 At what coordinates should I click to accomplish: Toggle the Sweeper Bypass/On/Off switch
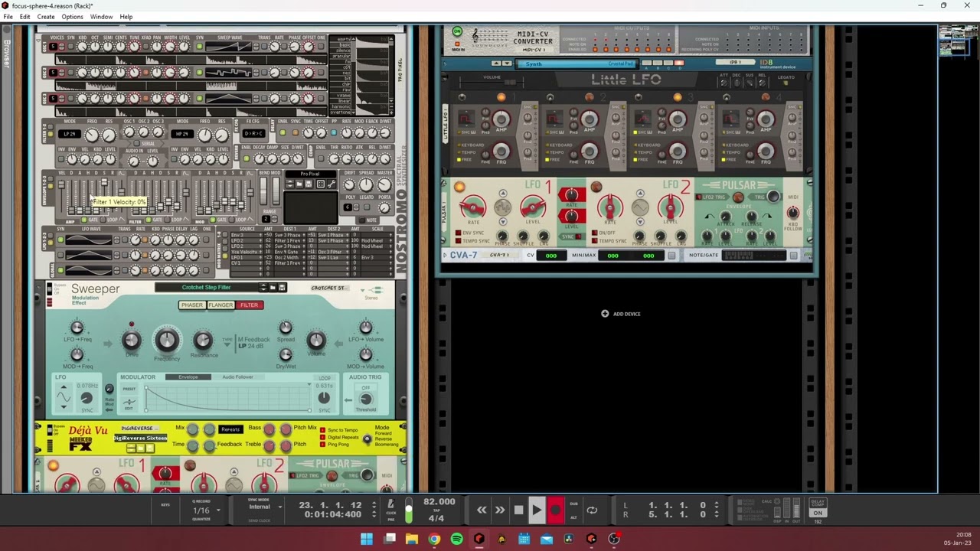coord(50,289)
